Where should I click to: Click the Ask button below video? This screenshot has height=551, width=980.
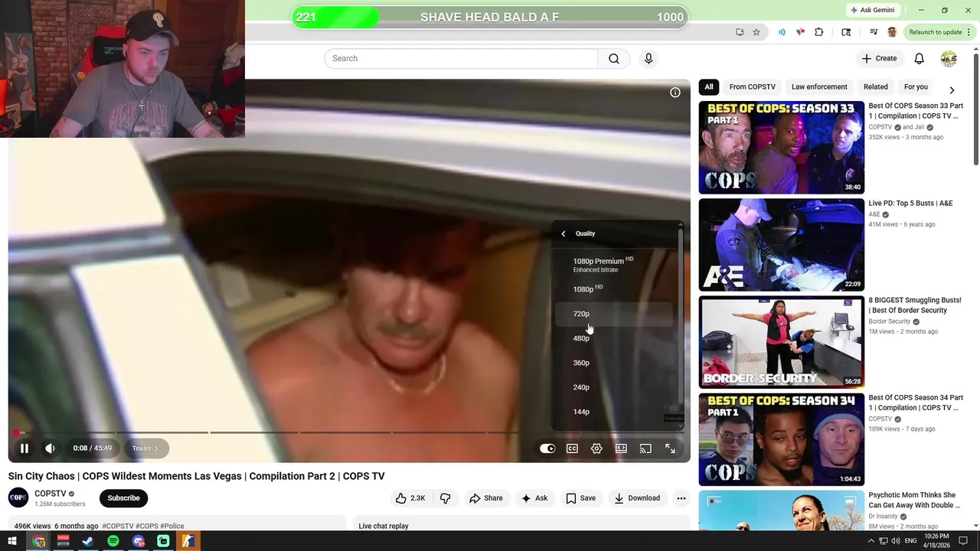534,498
